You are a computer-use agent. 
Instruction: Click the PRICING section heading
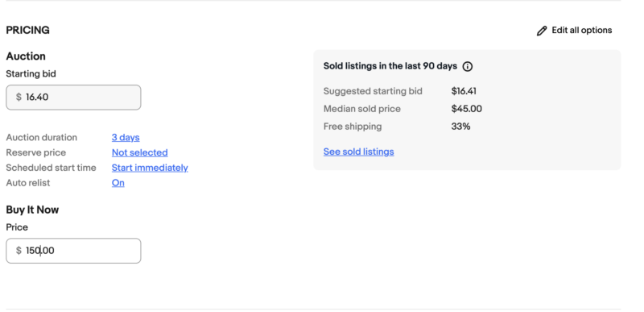click(27, 31)
